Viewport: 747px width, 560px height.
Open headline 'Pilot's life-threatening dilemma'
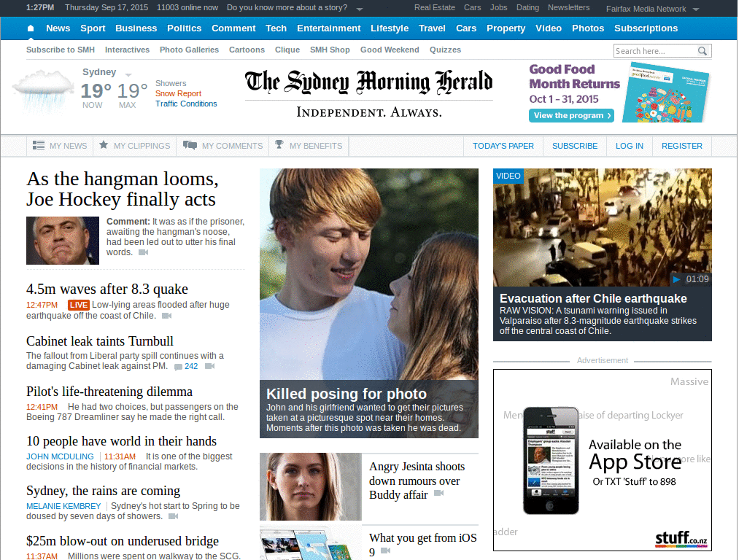109,392
